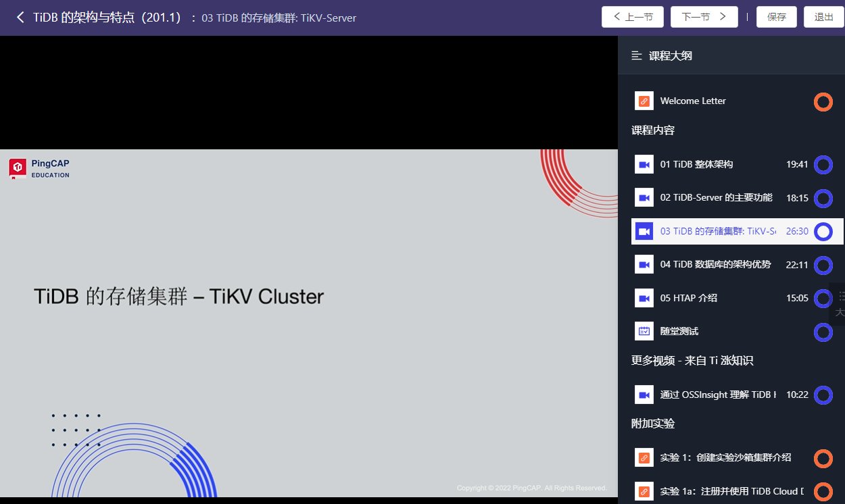
Task: Toggle completion circle for Welcome Letter
Action: (823, 102)
